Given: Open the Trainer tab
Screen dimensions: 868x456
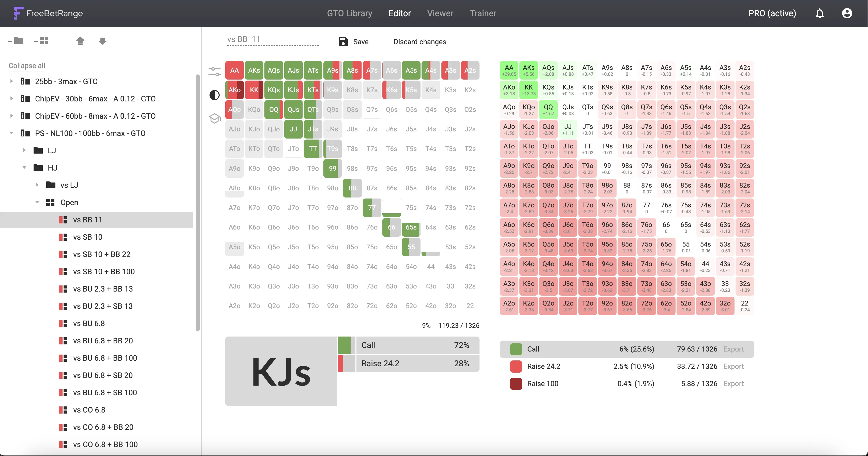Looking at the screenshot, I should pos(483,13).
